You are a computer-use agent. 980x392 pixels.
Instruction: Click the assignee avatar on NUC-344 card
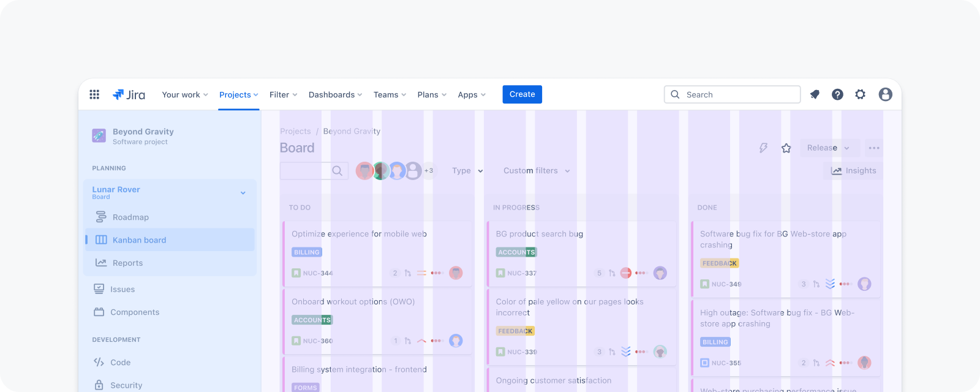pos(456,273)
